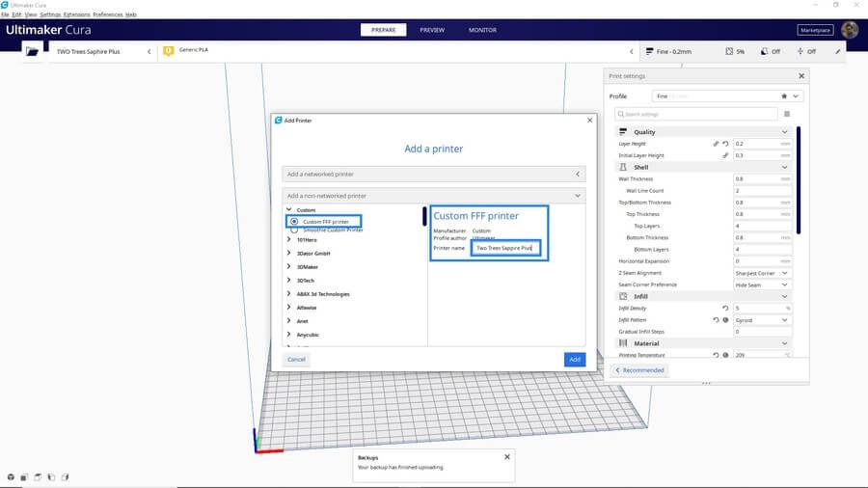Open the Z Seam Alignment dropdown

tap(762, 273)
